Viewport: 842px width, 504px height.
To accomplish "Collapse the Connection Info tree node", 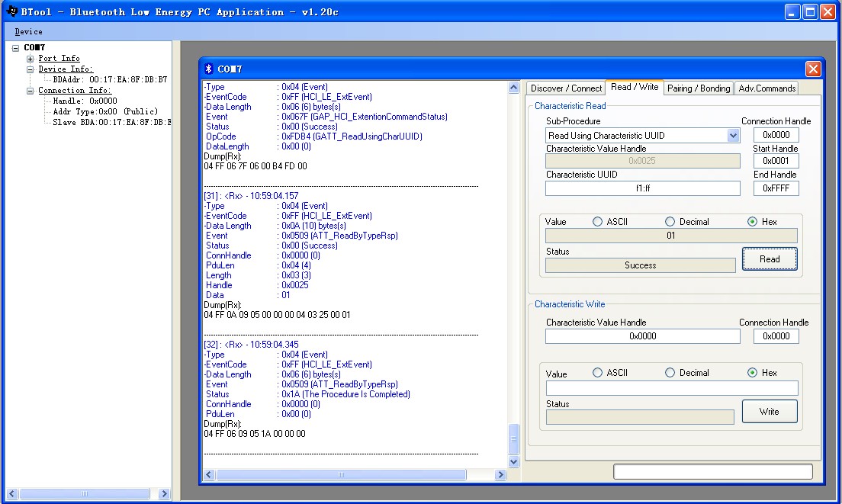I will tap(30, 91).
